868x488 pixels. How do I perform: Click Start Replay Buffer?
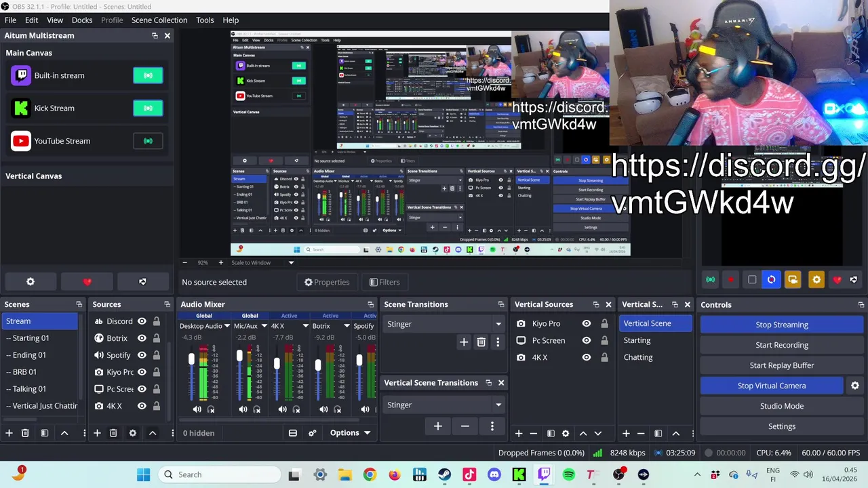pos(782,365)
